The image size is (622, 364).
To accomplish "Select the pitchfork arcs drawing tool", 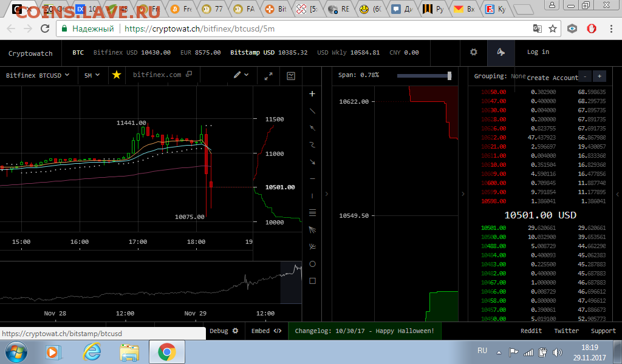I will [312, 247].
